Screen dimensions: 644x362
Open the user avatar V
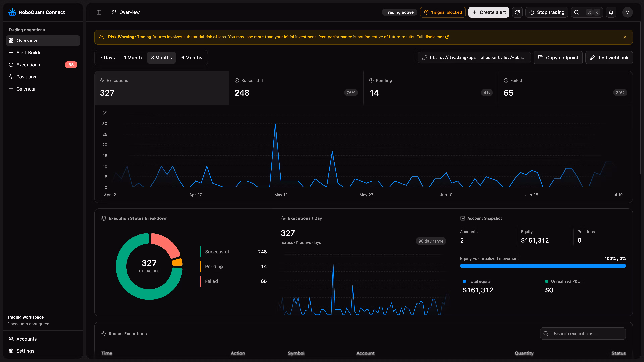click(627, 12)
